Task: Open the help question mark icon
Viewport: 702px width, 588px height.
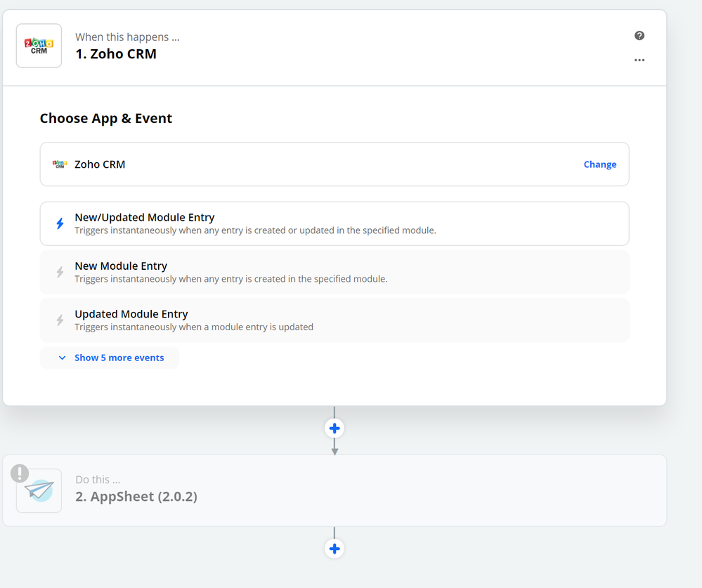Action: click(x=639, y=36)
